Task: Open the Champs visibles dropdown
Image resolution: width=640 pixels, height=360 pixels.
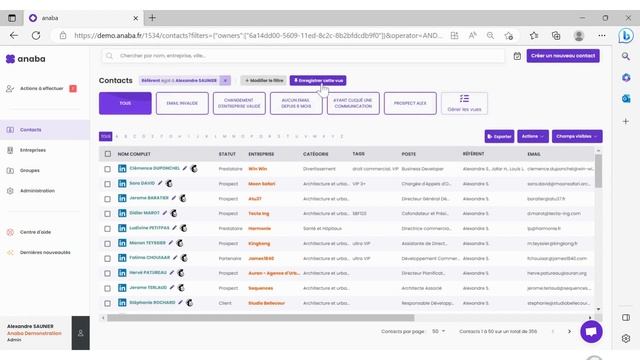Action: (x=577, y=136)
